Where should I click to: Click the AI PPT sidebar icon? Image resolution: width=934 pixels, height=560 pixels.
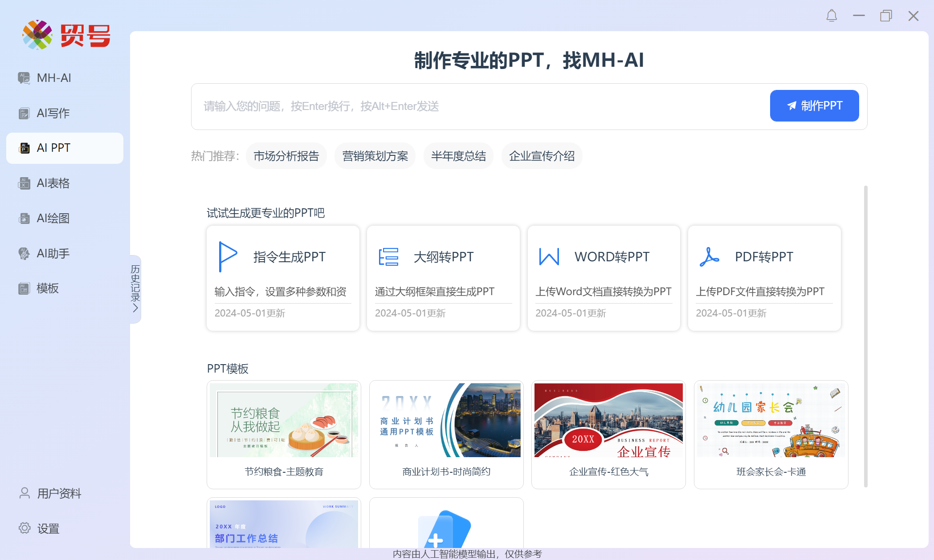click(x=24, y=148)
